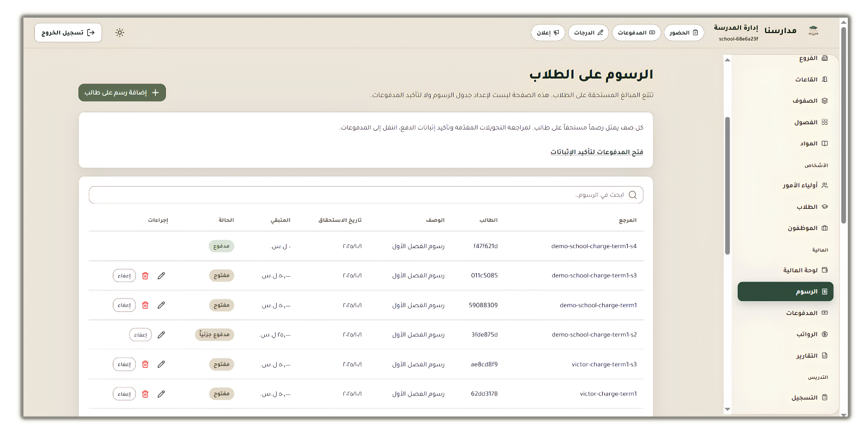Edit charge for student 59088309

161,305
